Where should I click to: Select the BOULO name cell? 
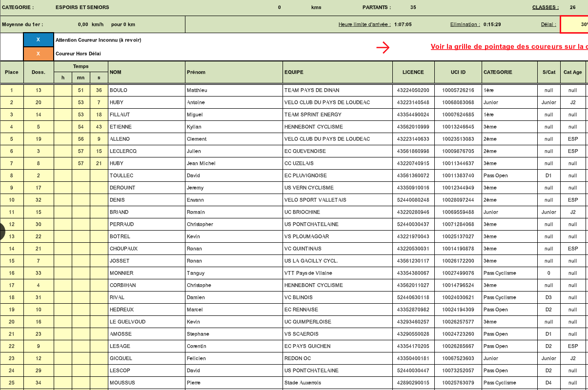point(146,90)
